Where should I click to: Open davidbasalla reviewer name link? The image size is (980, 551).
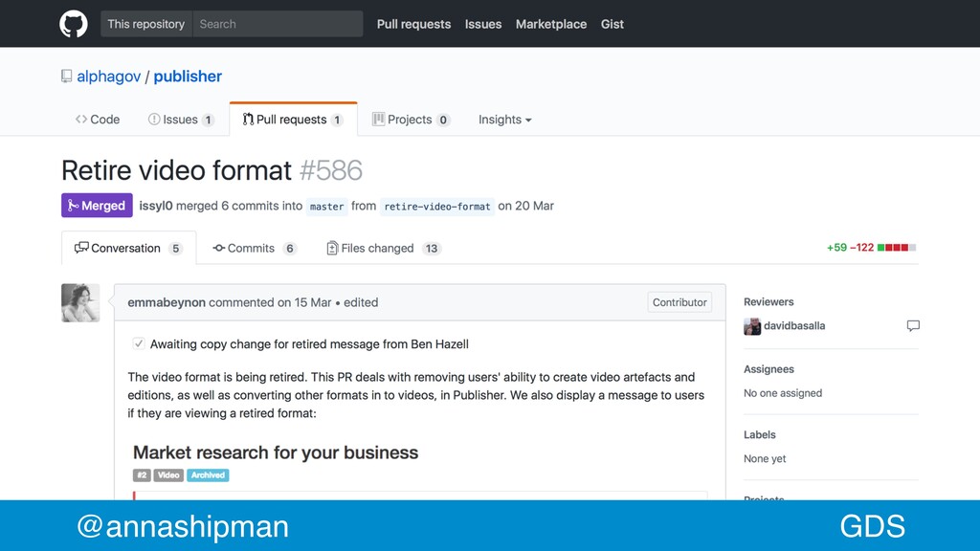coord(794,325)
